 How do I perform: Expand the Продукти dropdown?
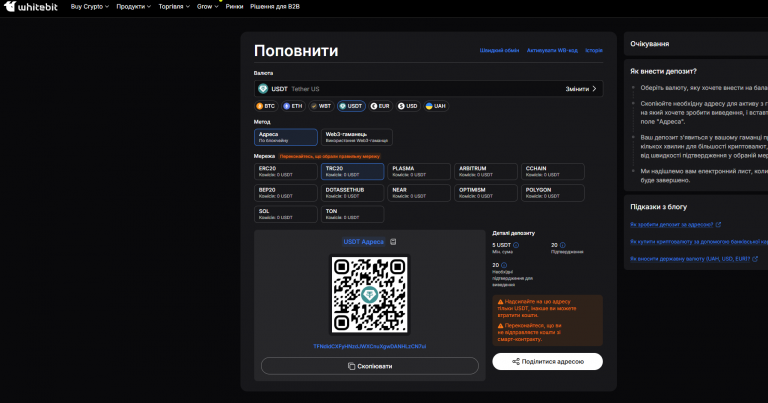point(134,6)
